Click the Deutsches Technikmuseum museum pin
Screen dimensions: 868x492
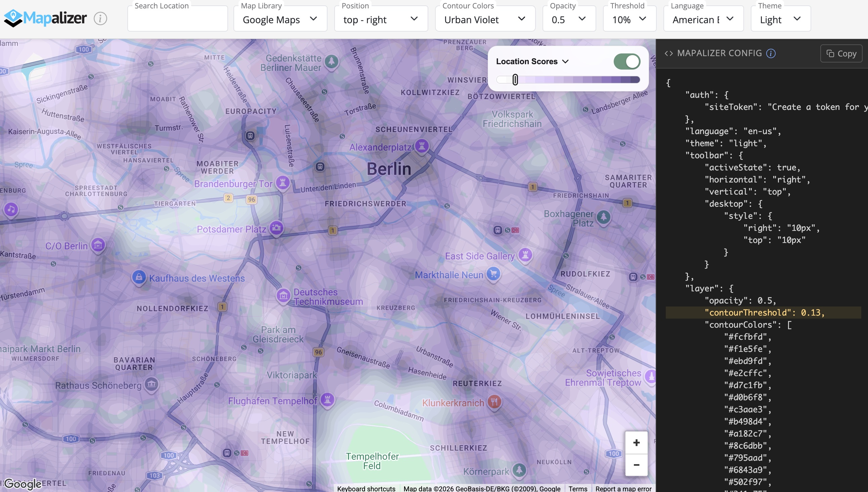pos(284,296)
